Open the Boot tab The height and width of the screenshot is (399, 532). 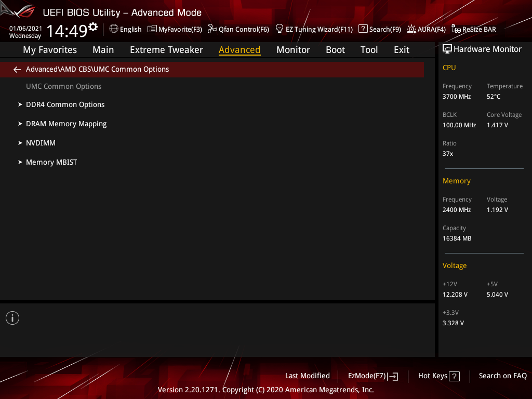(335, 50)
